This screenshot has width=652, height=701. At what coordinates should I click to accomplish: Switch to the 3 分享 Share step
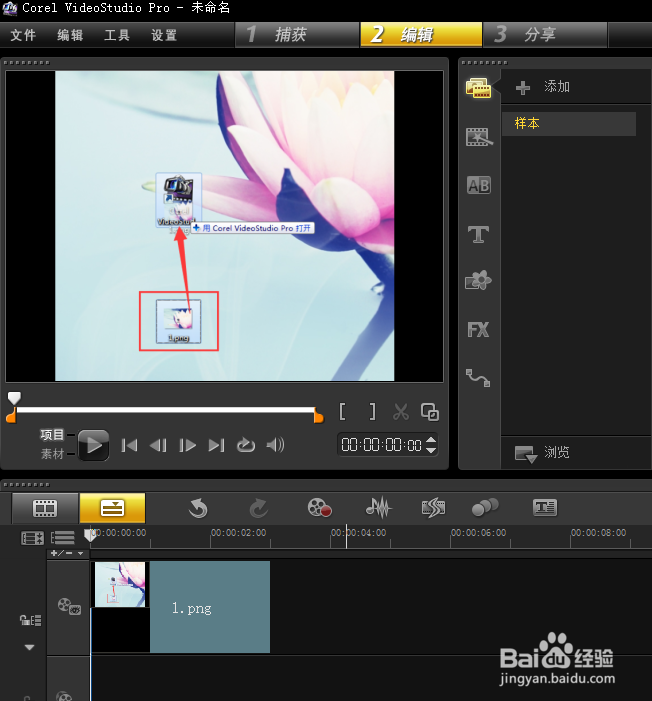pos(545,34)
